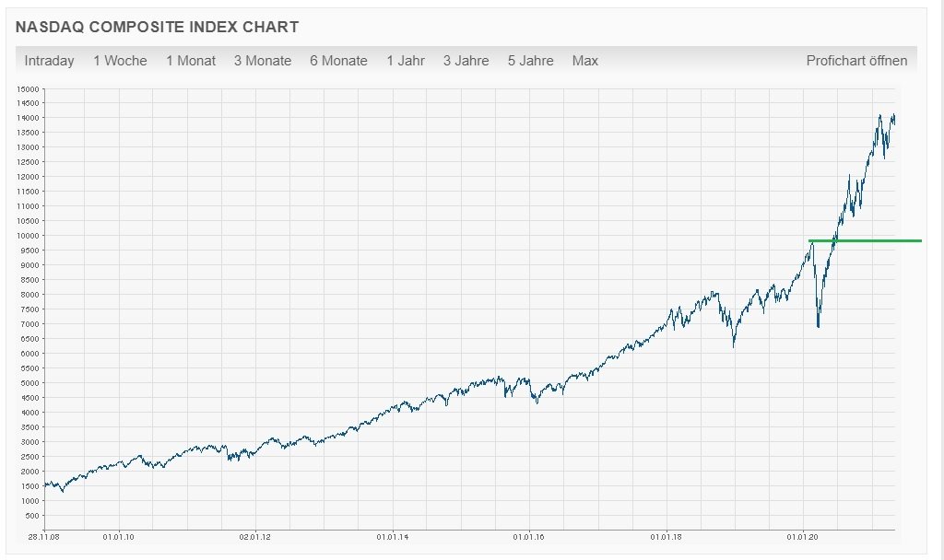Screen dimensions: 944x560
Task: Select the Max time range
Action: pyautogui.click(x=585, y=61)
